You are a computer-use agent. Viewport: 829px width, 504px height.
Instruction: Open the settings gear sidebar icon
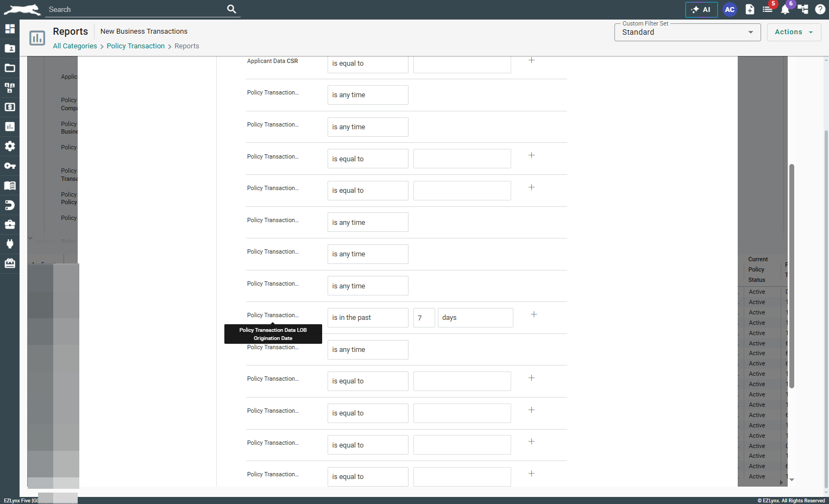(x=10, y=146)
